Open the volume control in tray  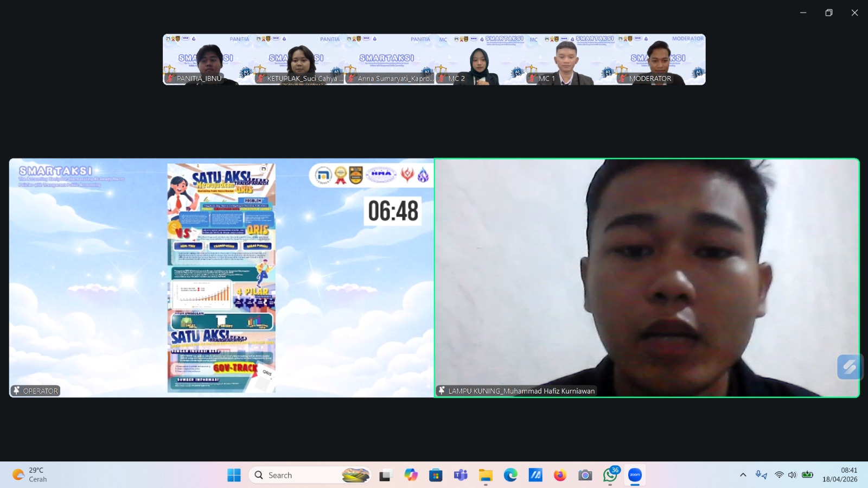tap(792, 475)
